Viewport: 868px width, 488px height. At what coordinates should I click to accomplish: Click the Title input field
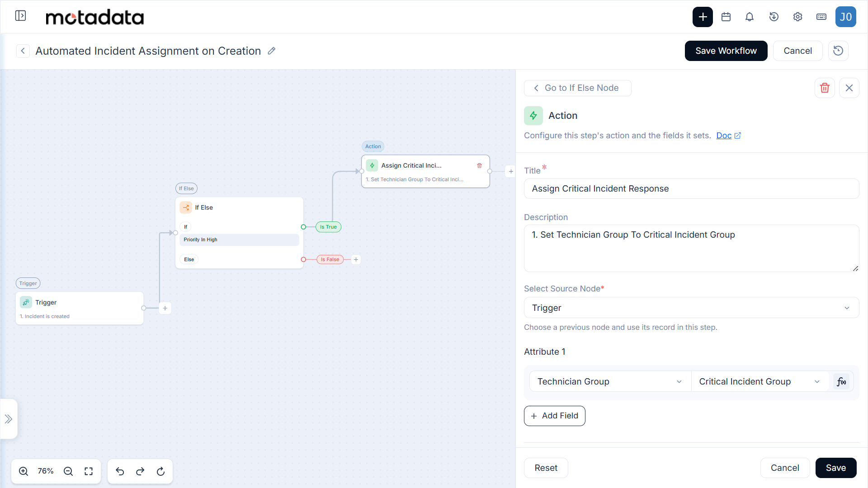coord(691,189)
